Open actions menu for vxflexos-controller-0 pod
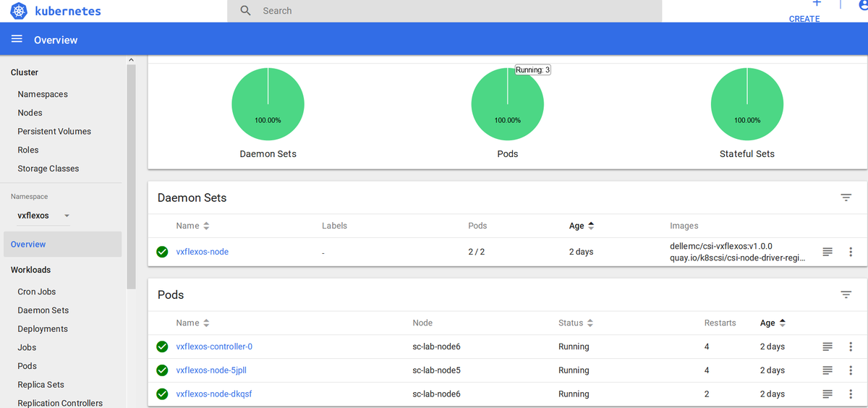The height and width of the screenshot is (408, 868). [851, 347]
